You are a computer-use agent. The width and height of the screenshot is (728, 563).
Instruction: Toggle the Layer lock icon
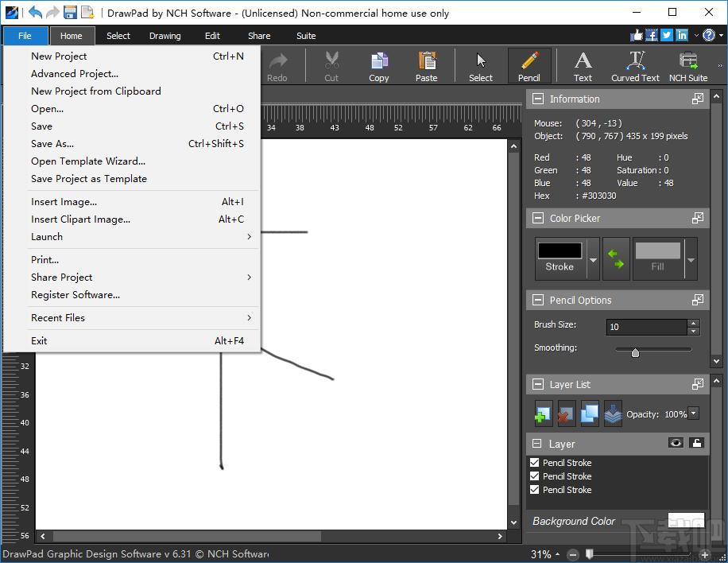(x=697, y=443)
